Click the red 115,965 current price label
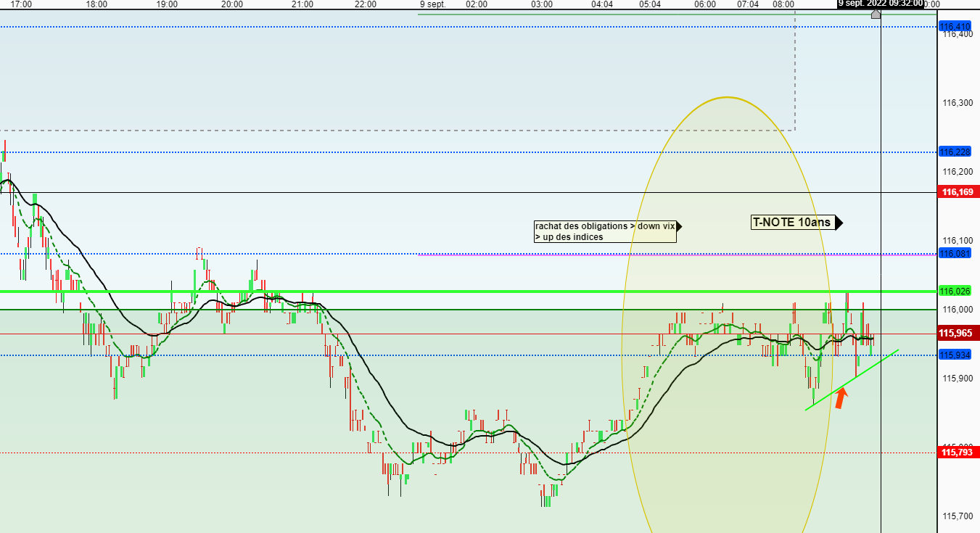This screenshot has height=533, width=980. (955, 334)
